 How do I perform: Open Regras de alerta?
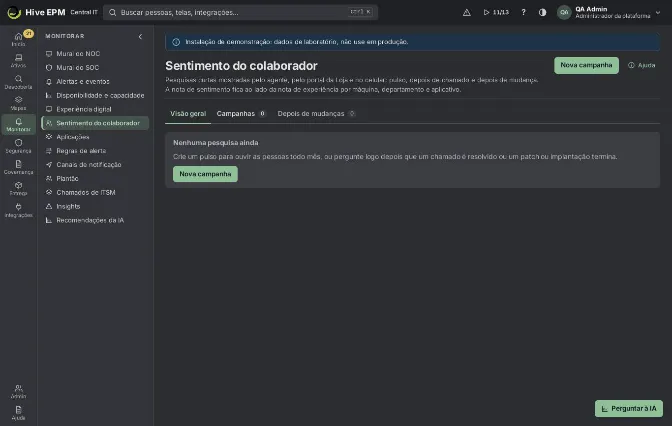point(95,151)
